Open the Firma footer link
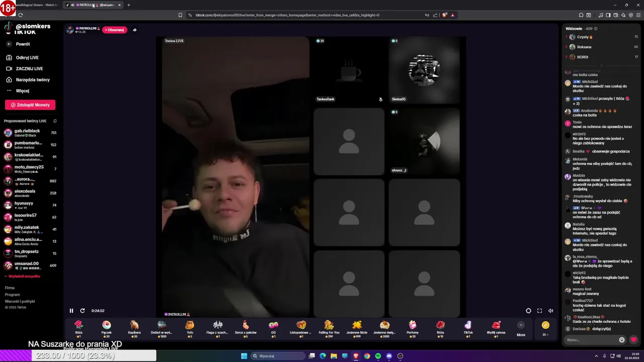 pyautogui.click(x=10, y=288)
